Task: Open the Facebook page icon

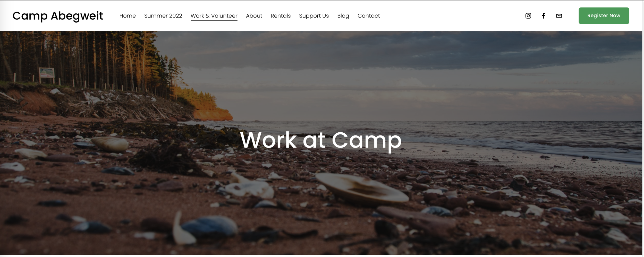Action: (x=543, y=16)
